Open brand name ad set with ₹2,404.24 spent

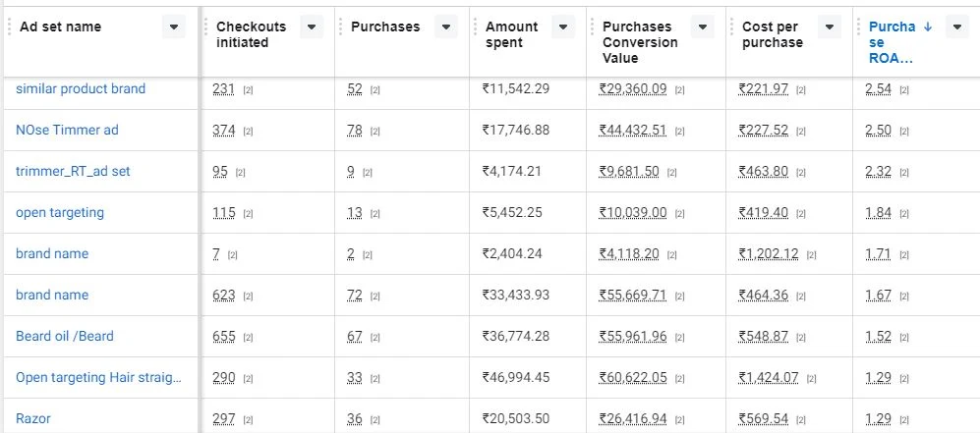coord(52,253)
